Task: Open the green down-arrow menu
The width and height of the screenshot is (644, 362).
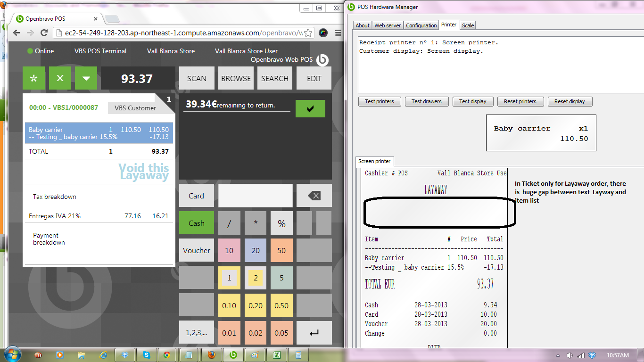Action: click(x=86, y=78)
